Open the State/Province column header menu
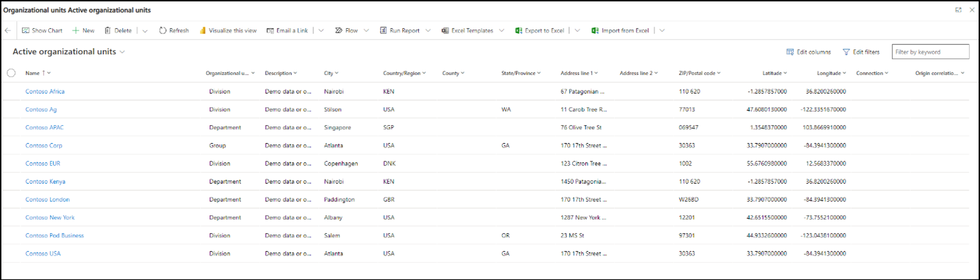Screen dimensions: 980x280 [521, 73]
